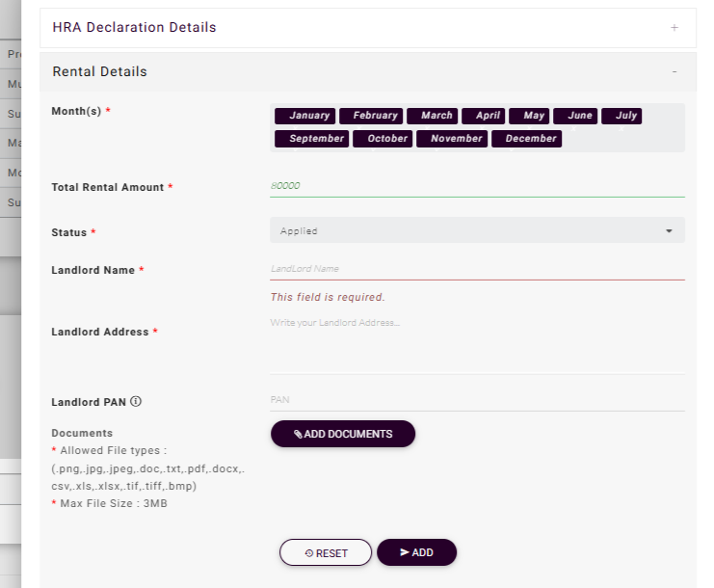Collapse the Rental Details section
The height and width of the screenshot is (588, 714).
[674, 72]
